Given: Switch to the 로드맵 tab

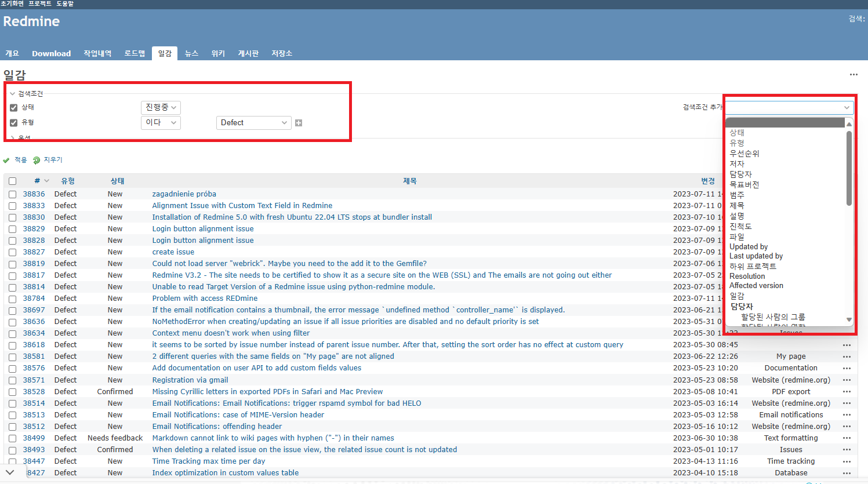Looking at the screenshot, I should 135,53.
